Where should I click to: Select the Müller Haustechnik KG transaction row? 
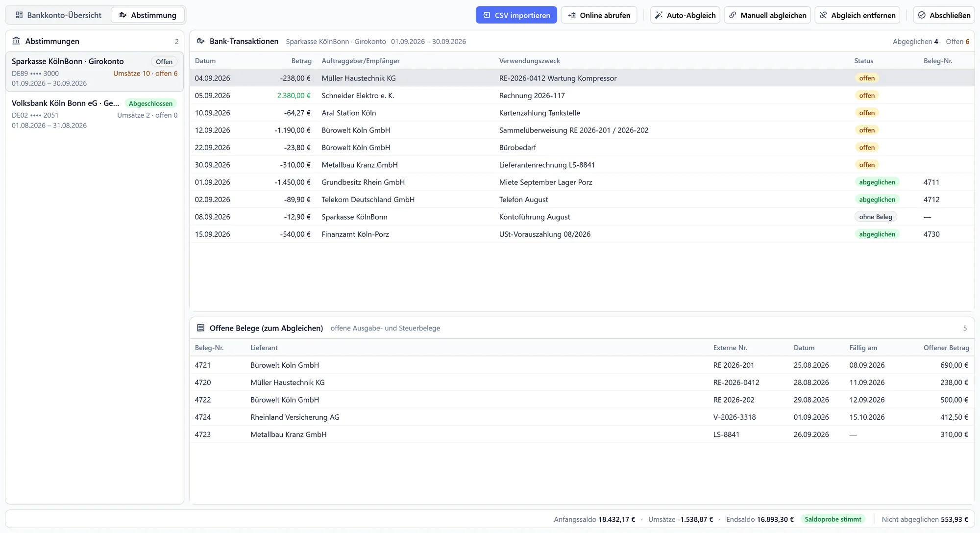click(582, 78)
